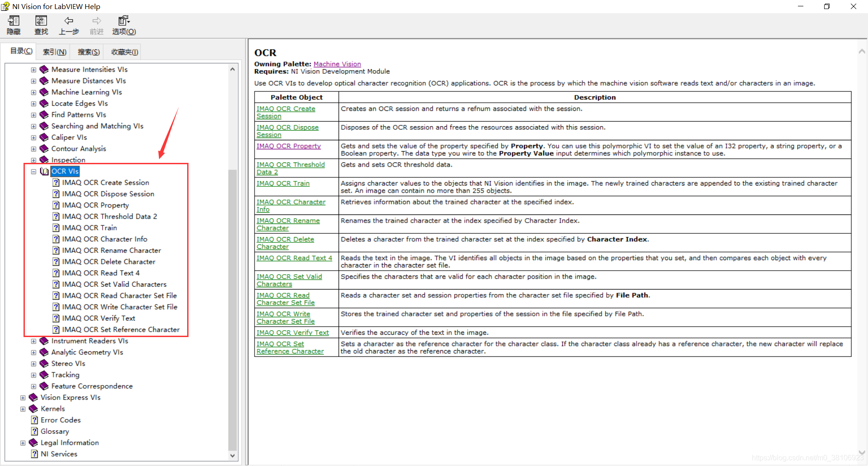Click the book icon beside Stereo VIs
Viewport: 868px width, 466px height.
(44, 363)
